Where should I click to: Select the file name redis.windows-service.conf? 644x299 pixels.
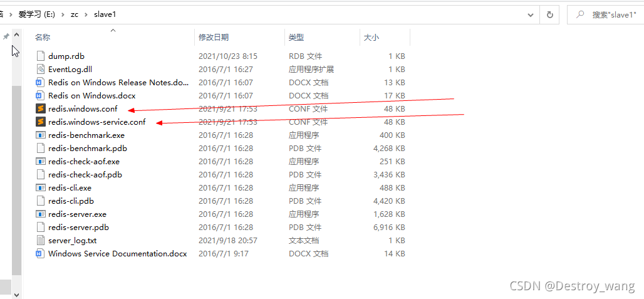tap(96, 122)
